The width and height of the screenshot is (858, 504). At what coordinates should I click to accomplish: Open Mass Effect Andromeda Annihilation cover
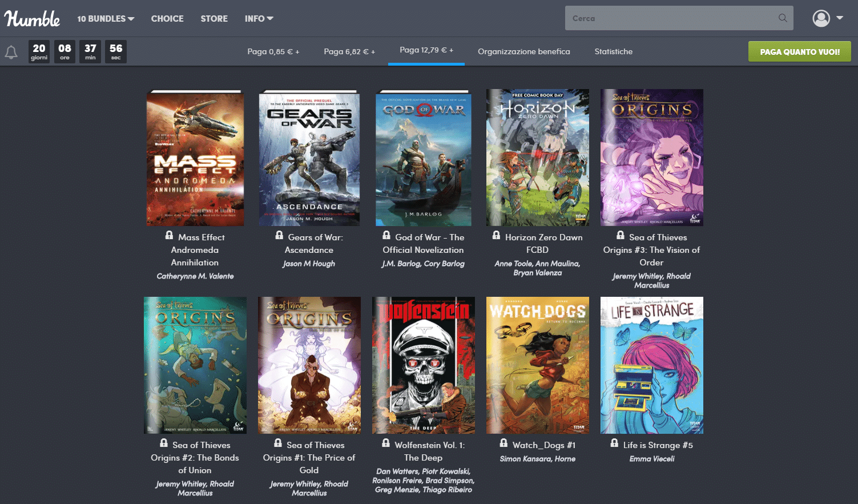coord(195,158)
